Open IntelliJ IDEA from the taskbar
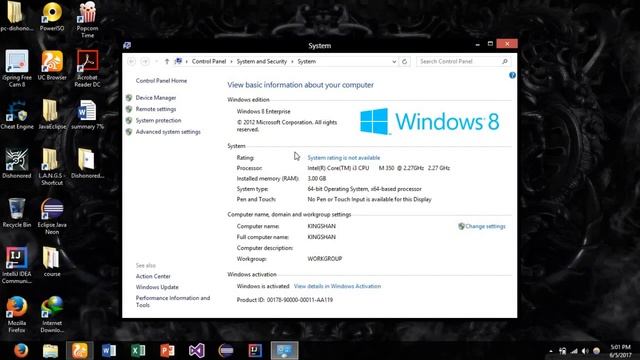640x360 pixels. pyautogui.click(x=256, y=351)
